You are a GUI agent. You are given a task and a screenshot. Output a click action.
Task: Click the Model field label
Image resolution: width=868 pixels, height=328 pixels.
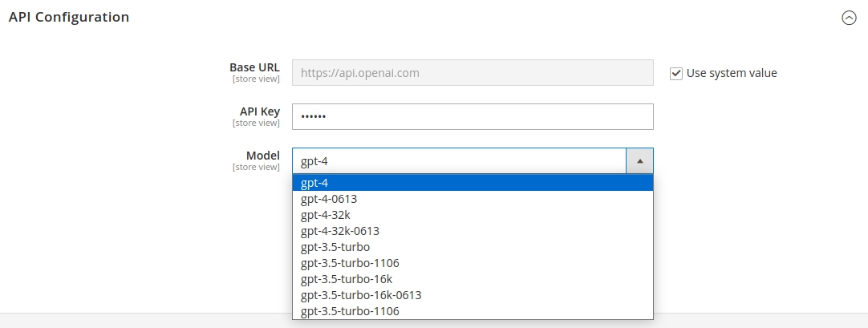262,156
